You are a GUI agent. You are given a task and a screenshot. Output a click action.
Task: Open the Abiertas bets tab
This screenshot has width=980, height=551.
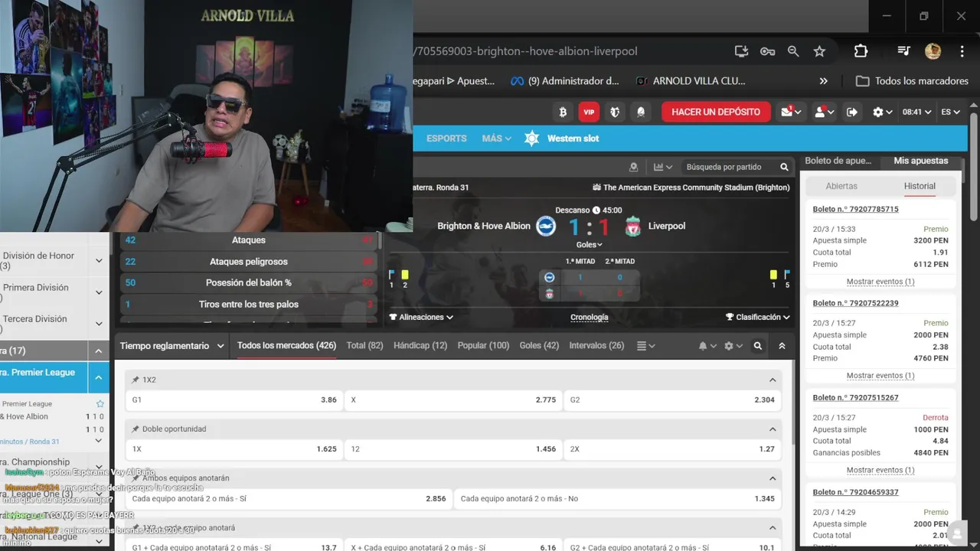click(841, 186)
